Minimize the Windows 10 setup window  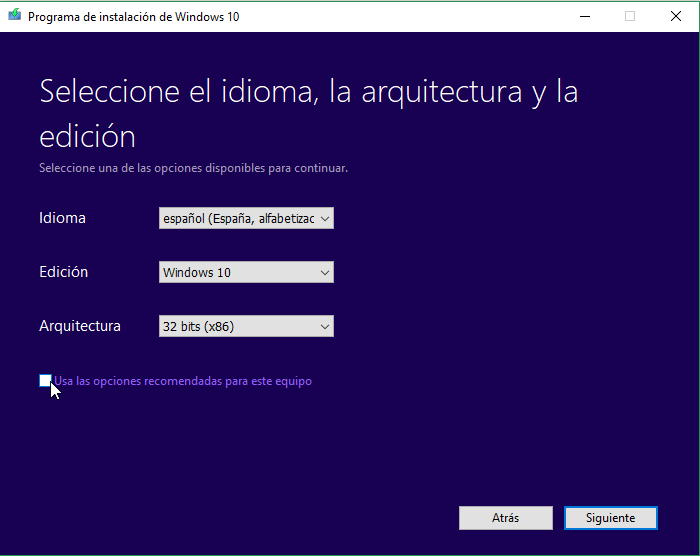[x=585, y=17]
